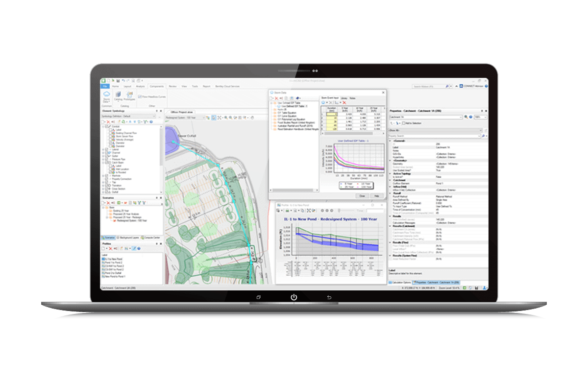
Task: Select the Existing 25 Year scenario
Action: click(121, 210)
